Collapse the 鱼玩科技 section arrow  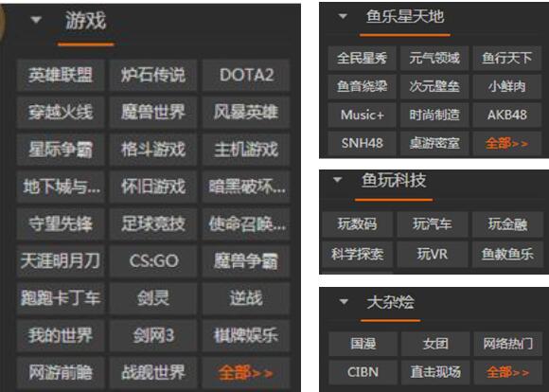point(338,180)
